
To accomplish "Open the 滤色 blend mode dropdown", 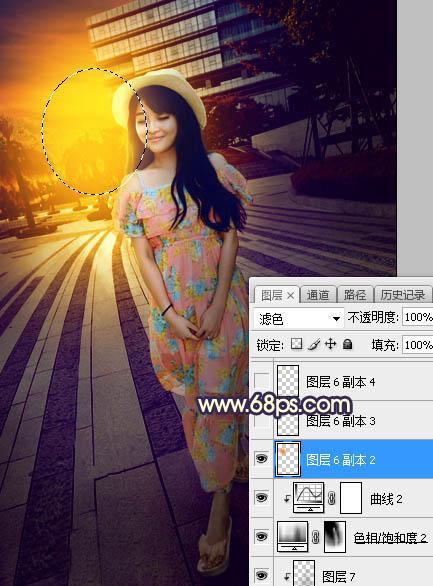I will [x=299, y=318].
